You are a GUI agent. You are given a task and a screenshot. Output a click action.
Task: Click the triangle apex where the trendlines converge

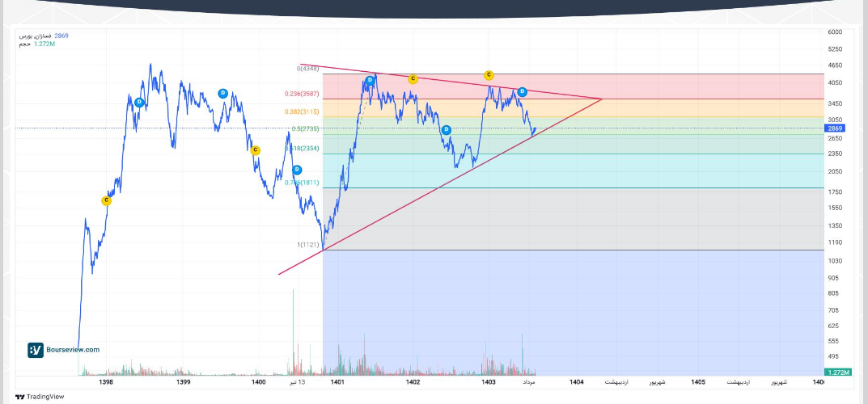(x=602, y=99)
